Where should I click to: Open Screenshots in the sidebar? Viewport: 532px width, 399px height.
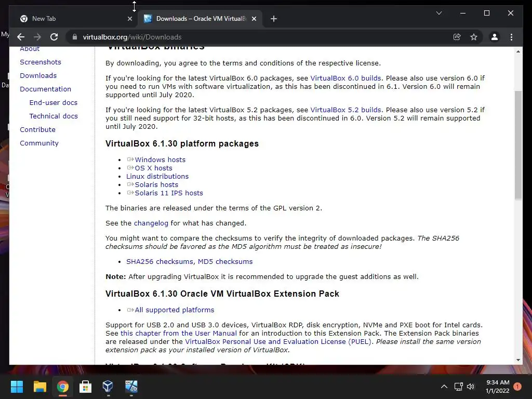[41, 62]
